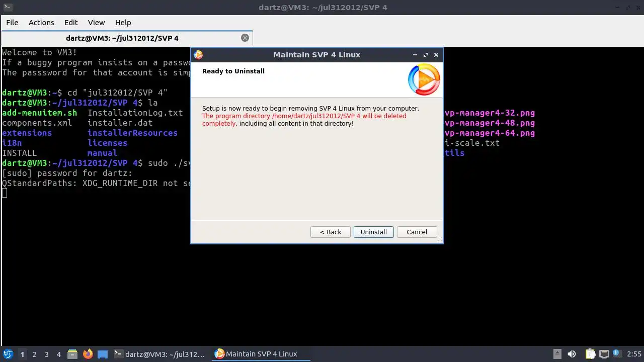Screen dimensions: 644x362
Task: Click the add-menuitem.sh file name in terminal
Action: [40, 113]
